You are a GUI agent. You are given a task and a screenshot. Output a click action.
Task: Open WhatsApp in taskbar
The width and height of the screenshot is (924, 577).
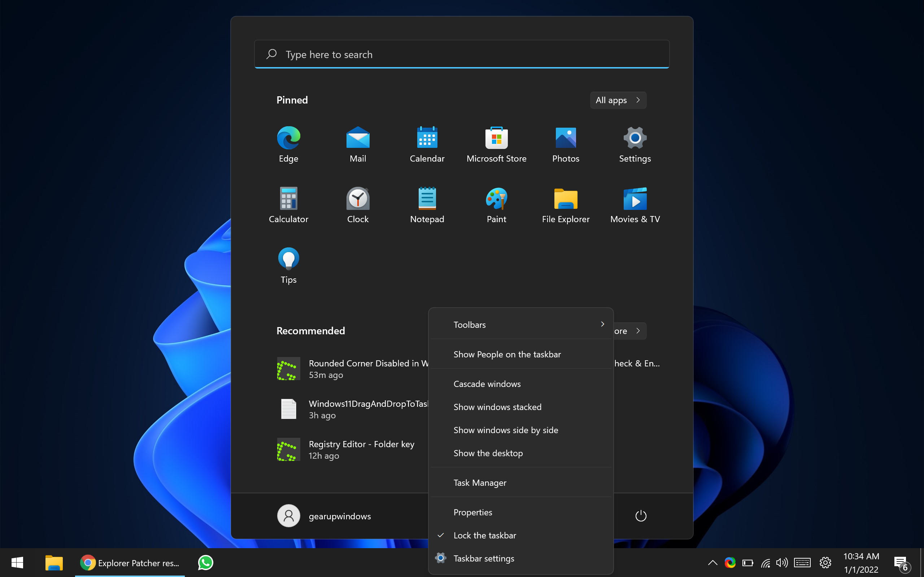[205, 563]
